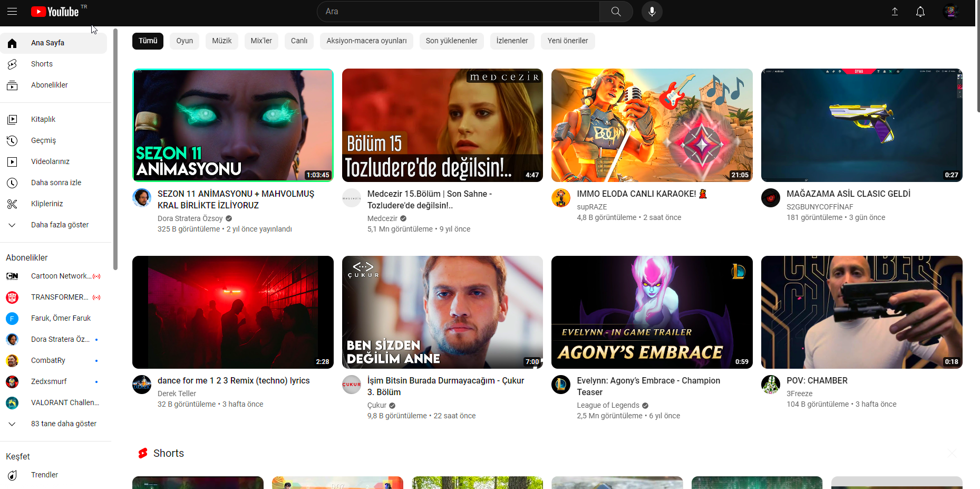The image size is (980, 489).
Task: Click the search magnifier button
Action: tap(616, 12)
